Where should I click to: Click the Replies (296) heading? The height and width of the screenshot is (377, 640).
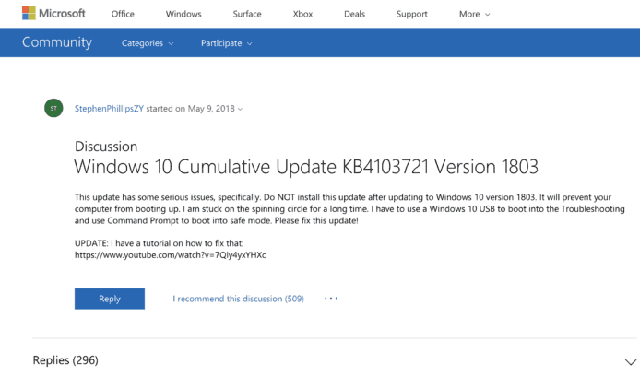coord(65,360)
